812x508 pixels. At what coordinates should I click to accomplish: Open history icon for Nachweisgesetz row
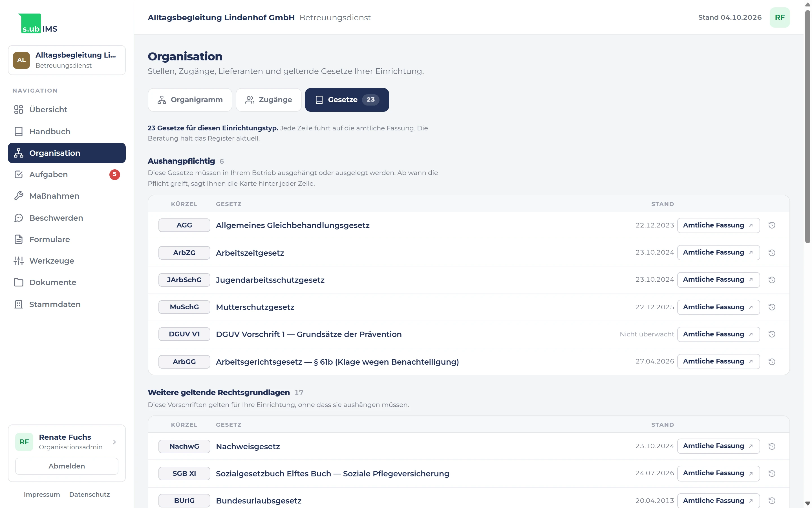click(x=772, y=446)
